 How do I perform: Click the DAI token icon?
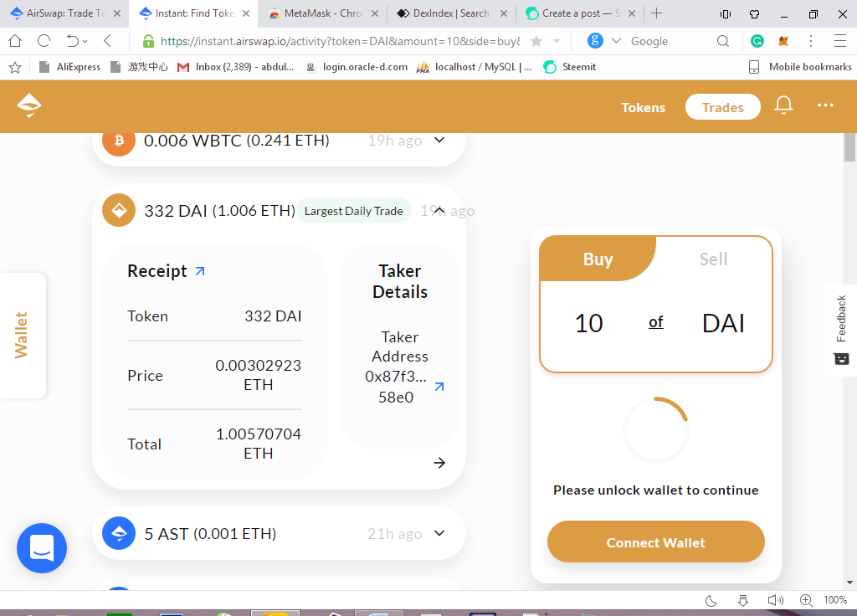coord(119,210)
